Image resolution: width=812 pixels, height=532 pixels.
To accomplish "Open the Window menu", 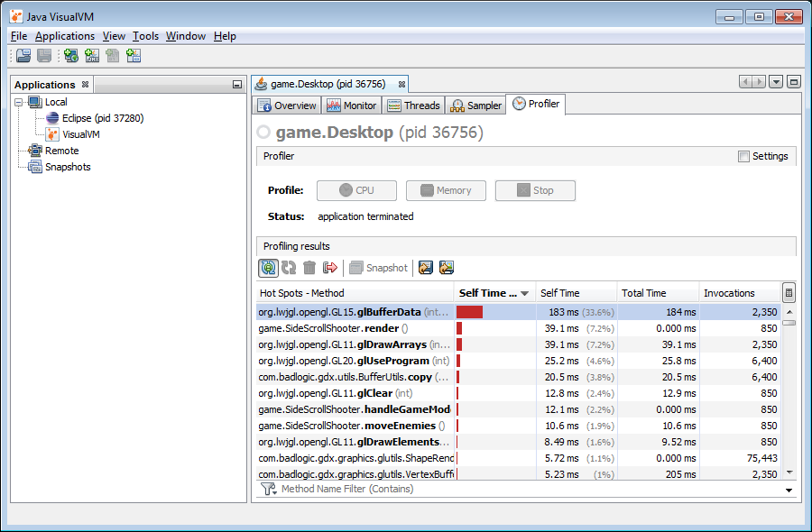I will pos(185,36).
